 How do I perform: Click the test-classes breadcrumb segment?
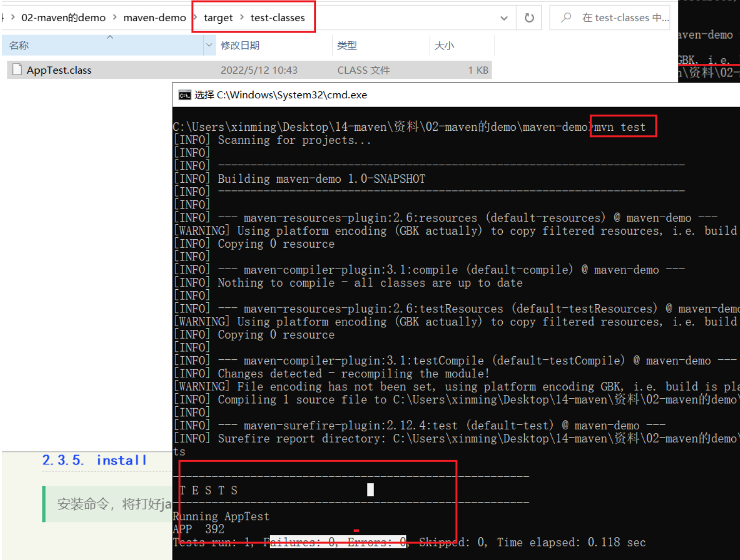pyautogui.click(x=277, y=17)
